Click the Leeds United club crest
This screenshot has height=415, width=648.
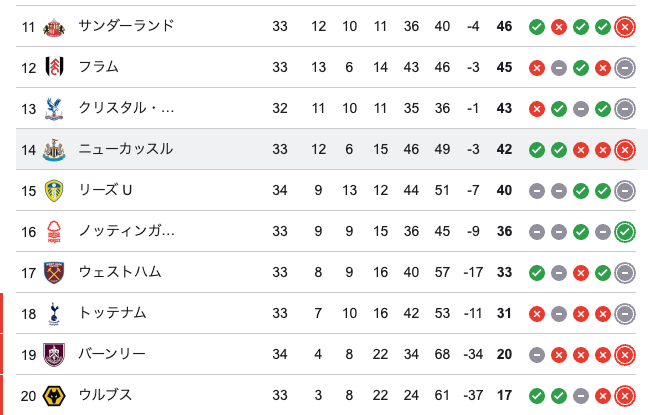(x=54, y=191)
